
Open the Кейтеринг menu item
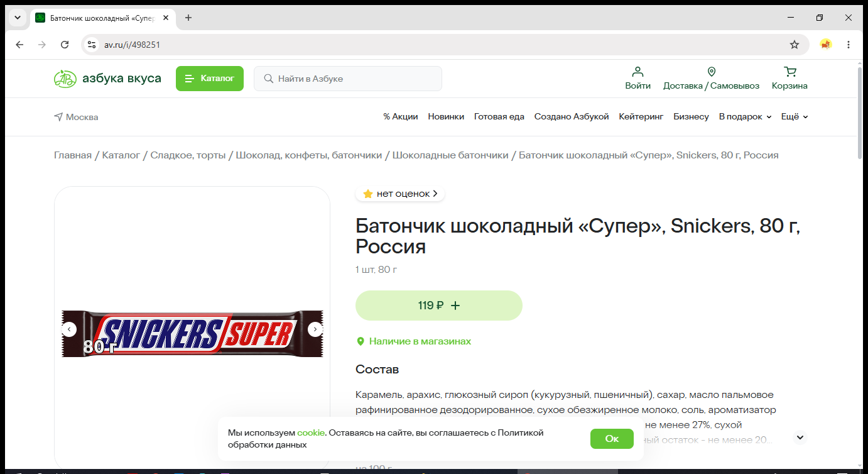click(641, 117)
